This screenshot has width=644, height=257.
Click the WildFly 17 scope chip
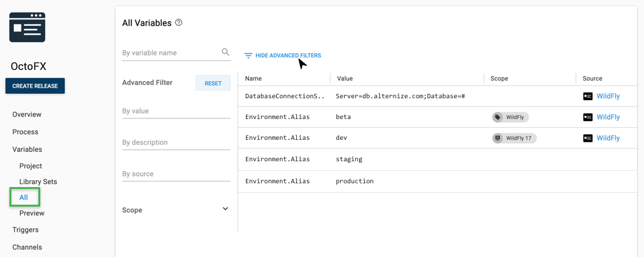[514, 138]
